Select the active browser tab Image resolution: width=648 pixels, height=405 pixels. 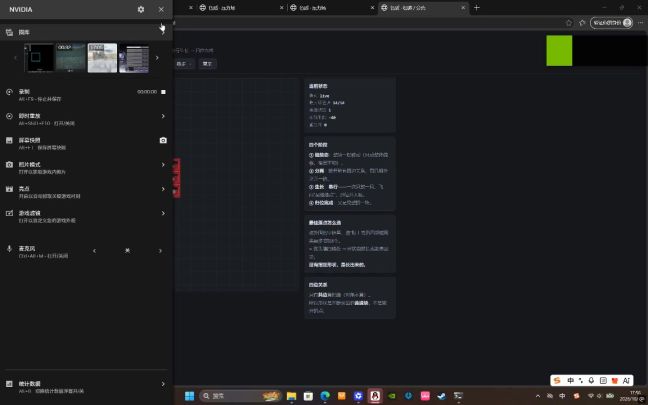coord(423,8)
